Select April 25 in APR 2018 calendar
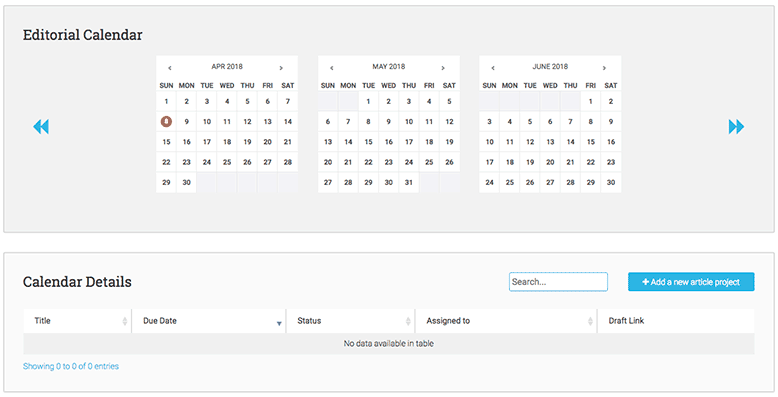 (227, 162)
